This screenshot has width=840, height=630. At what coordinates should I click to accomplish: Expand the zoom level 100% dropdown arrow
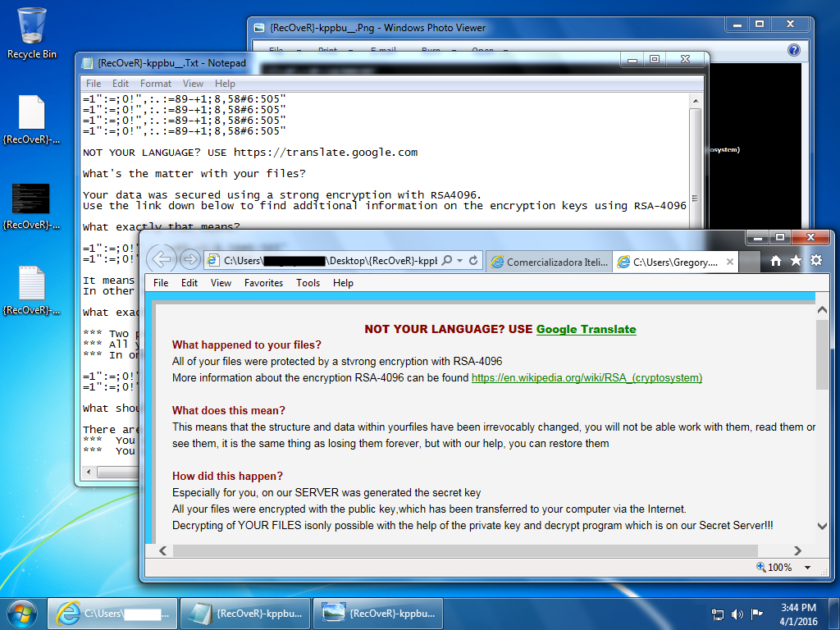point(807,567)
